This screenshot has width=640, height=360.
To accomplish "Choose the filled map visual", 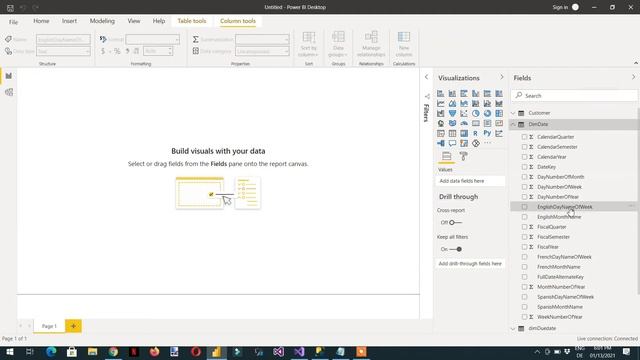I will pyautogui.click(x=452, y=123).
